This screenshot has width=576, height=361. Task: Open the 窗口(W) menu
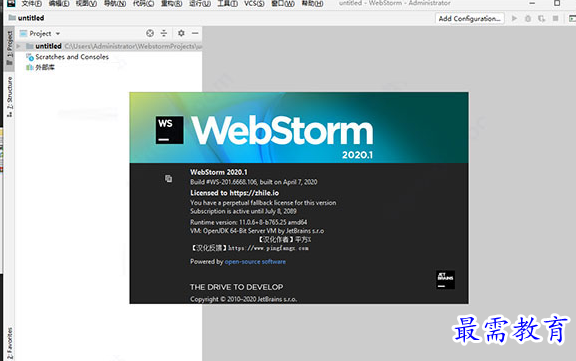coord(283,4)
